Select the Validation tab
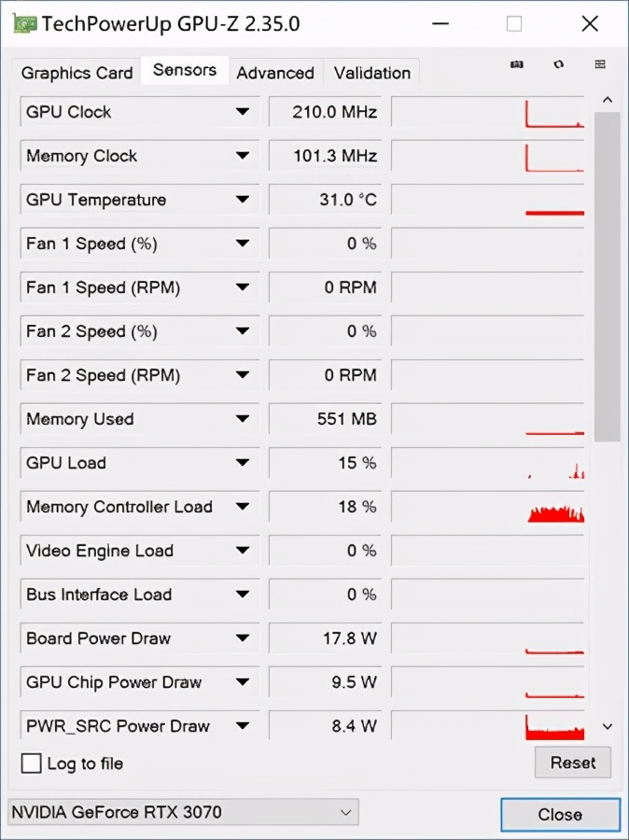 point(371,72)
